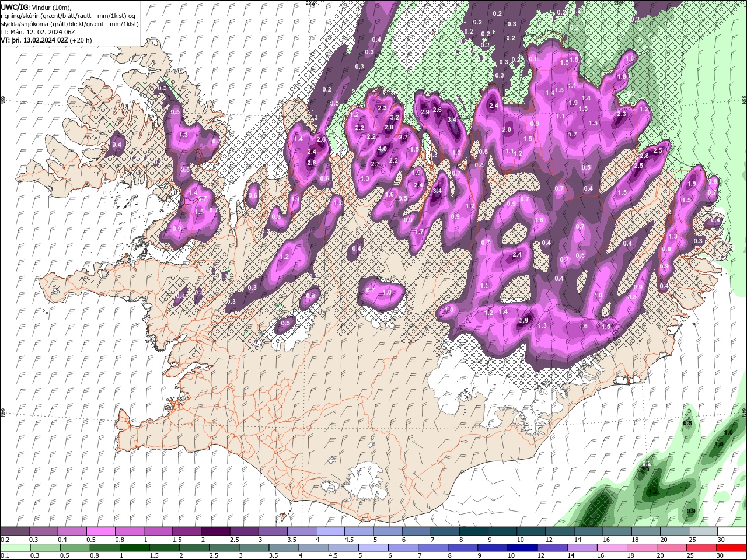Viewport: 747px width, 560px height.
Task: Click the darkest purple 2 mm snow legend swatch
Action: click(215, 531)
